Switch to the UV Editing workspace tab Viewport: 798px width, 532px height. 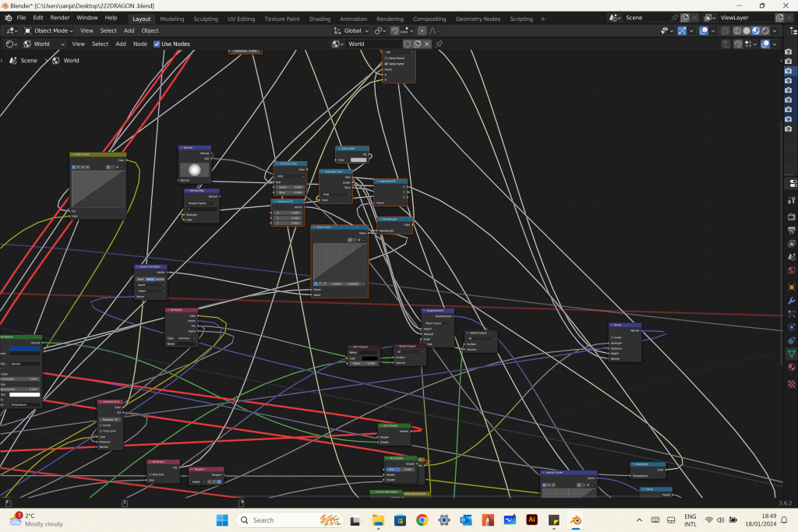[x=242, y=19]
